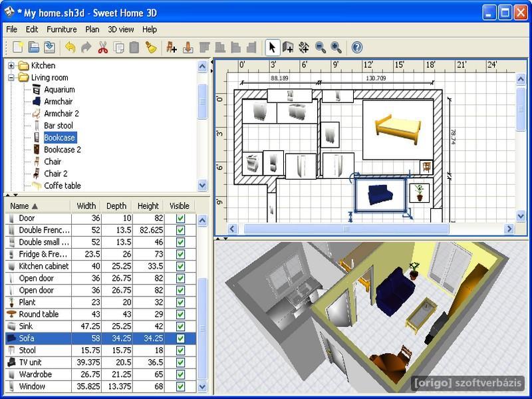Select Coffe table in the catalog tree
This screenshot has width=532, height=399.
pyautogui.click(x=63, y=186)
